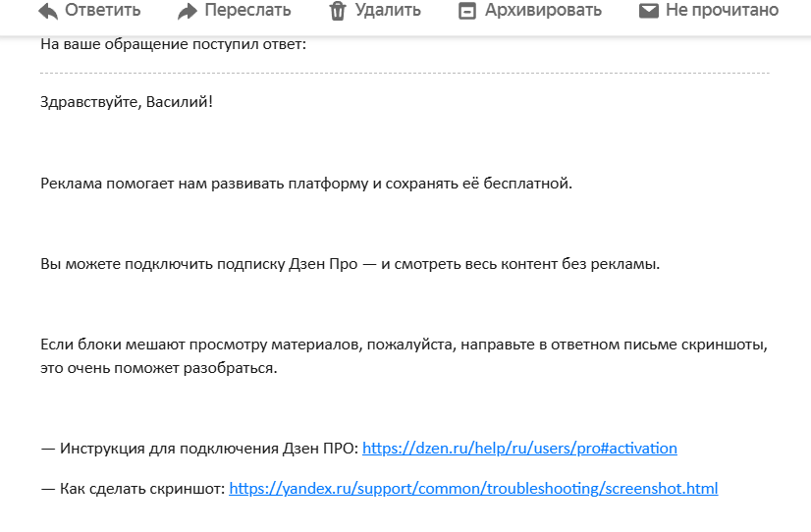Open the dzen.ru pro#activation link
The image size is (811, 532).
(519, 449)
